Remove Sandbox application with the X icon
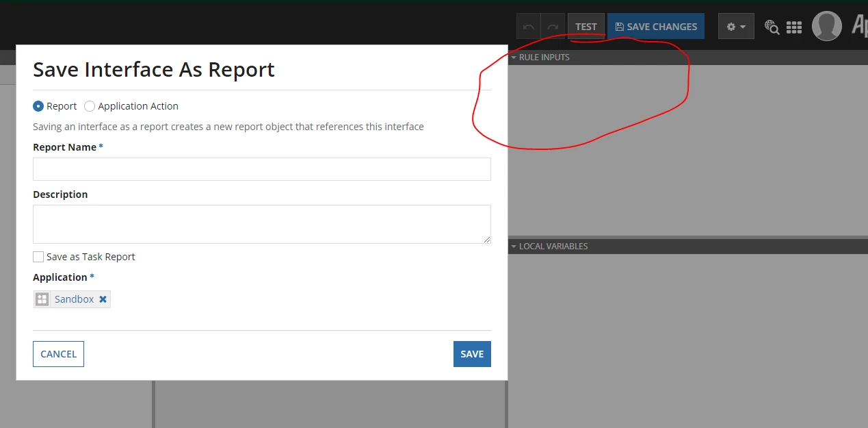 pos(103,299)
